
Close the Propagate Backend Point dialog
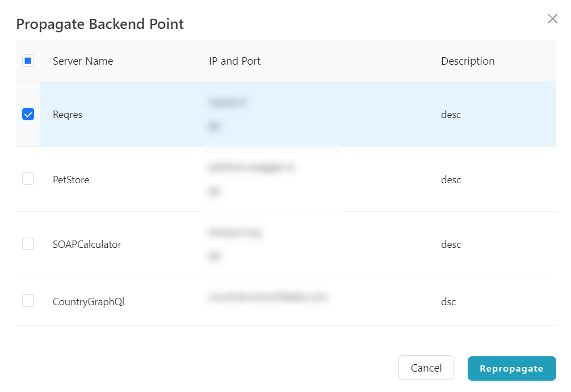coord(552,19)
